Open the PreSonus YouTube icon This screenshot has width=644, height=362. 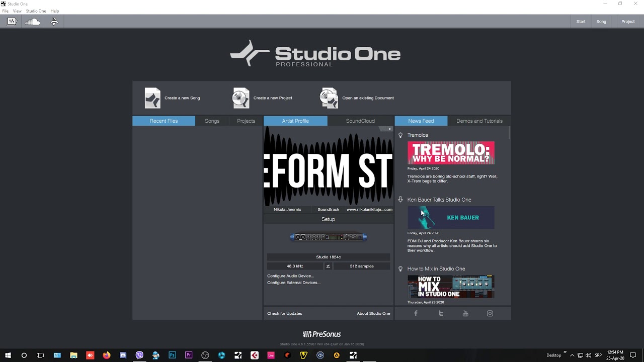pyautogui.click(x=465, y=313)
